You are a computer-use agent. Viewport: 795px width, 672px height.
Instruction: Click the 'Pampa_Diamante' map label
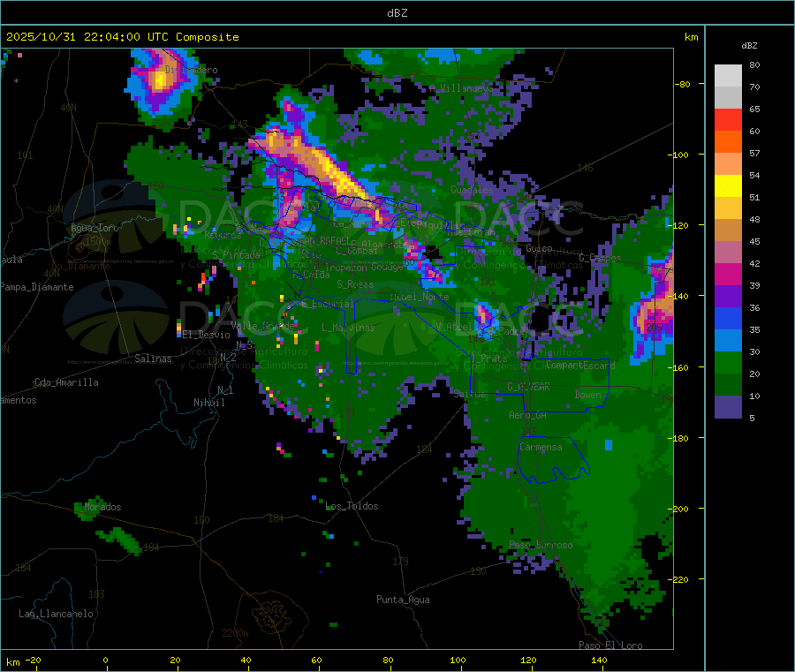click(x=37, y=287)
